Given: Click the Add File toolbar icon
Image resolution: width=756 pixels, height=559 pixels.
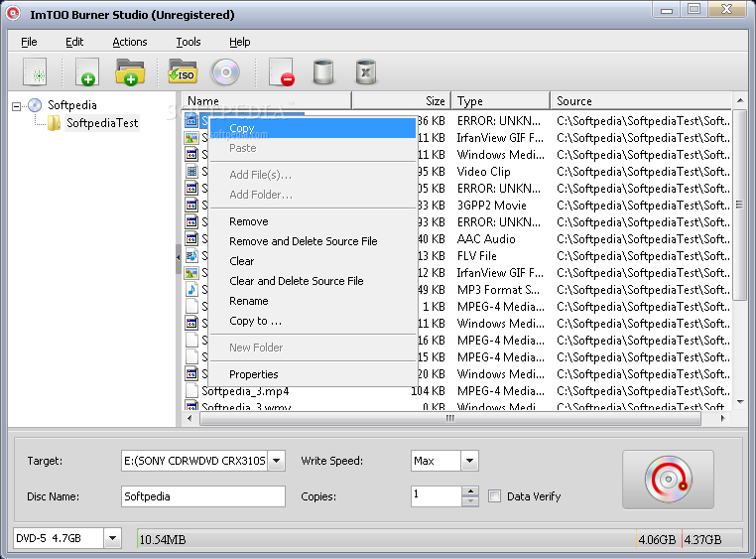Looking at the screenshot, I should (87, 72).
